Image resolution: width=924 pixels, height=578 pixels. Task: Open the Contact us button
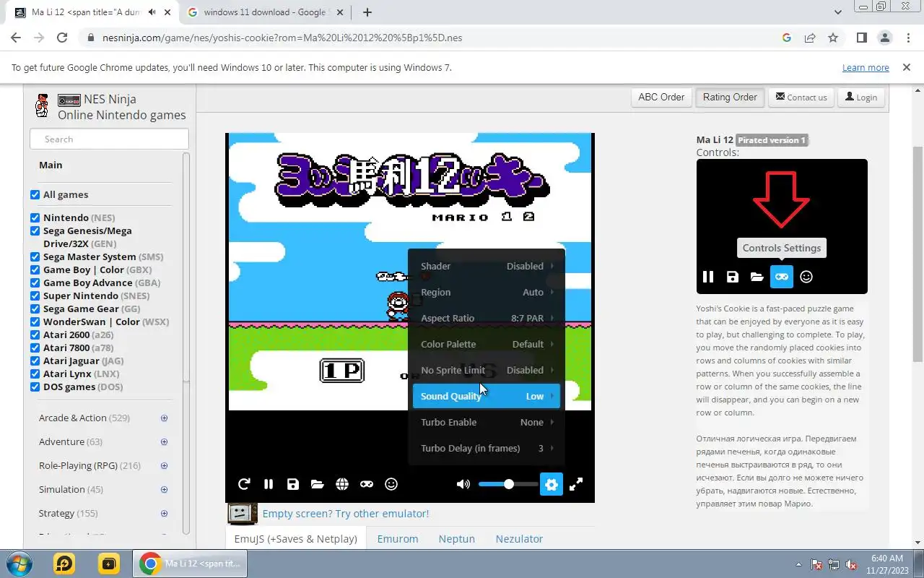(801, 97)
